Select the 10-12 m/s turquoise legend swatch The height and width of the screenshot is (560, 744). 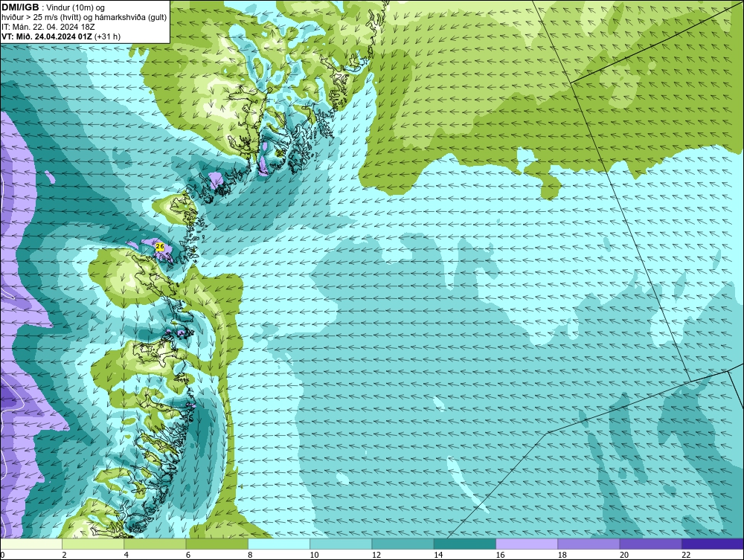(341, 544)
